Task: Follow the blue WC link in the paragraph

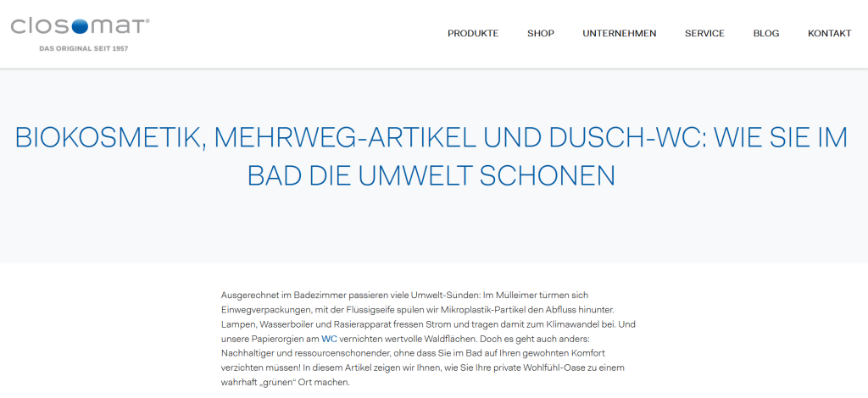Action: pyautogui.click(x=329, y=339)
